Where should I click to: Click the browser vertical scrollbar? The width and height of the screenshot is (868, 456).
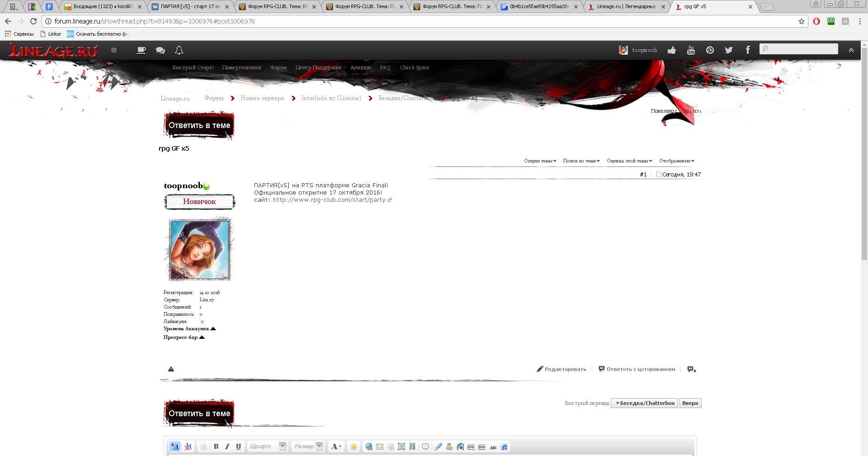[x=864, y=154]
